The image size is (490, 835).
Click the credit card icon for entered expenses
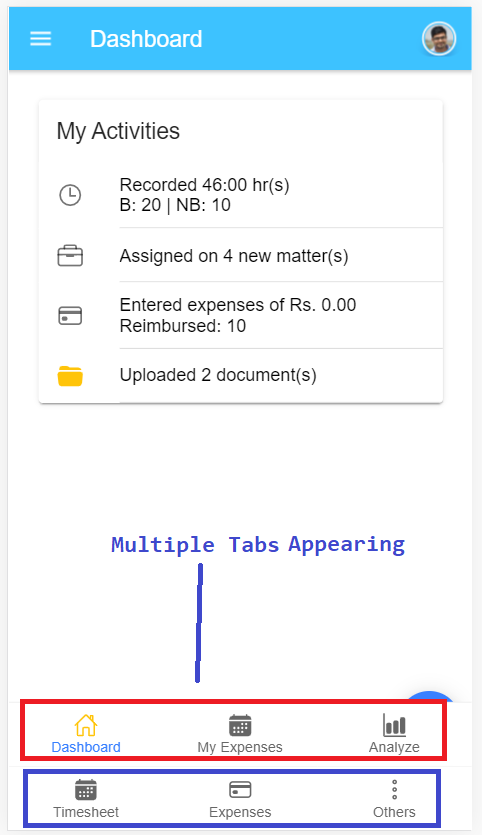coord(70,316)
